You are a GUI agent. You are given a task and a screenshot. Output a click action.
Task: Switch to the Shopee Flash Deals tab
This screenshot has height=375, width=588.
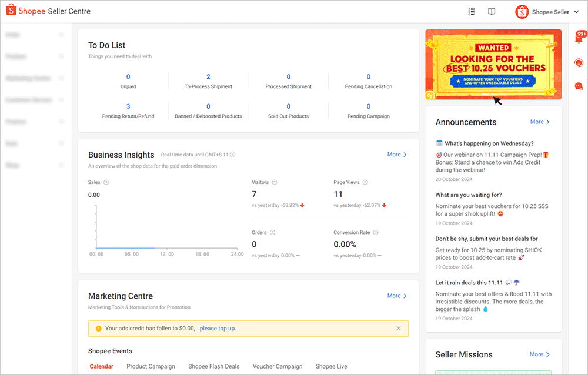coord(213,366)
